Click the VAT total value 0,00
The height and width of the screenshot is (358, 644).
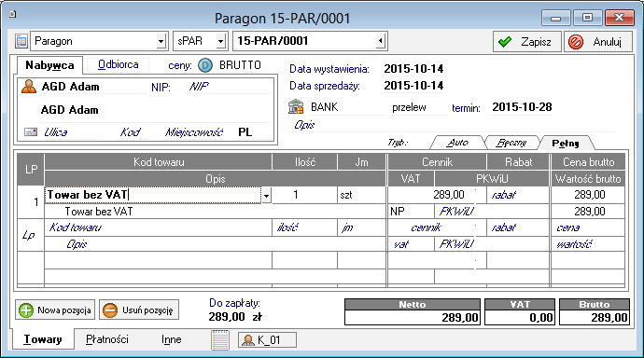(520, 317)
